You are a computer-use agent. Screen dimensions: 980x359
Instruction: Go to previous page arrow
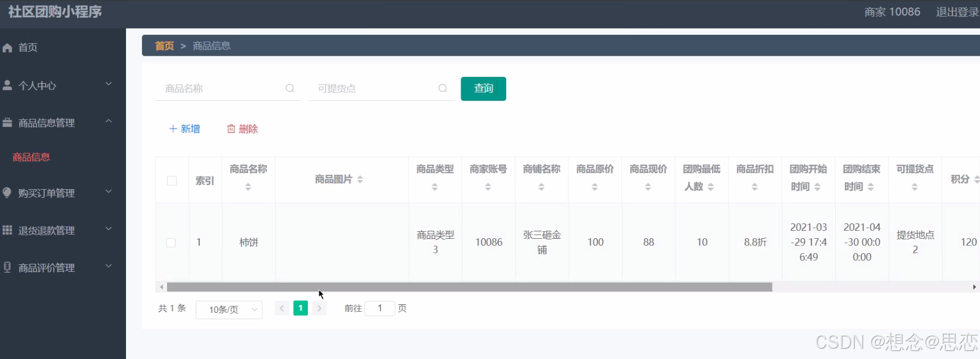(282, 308)
